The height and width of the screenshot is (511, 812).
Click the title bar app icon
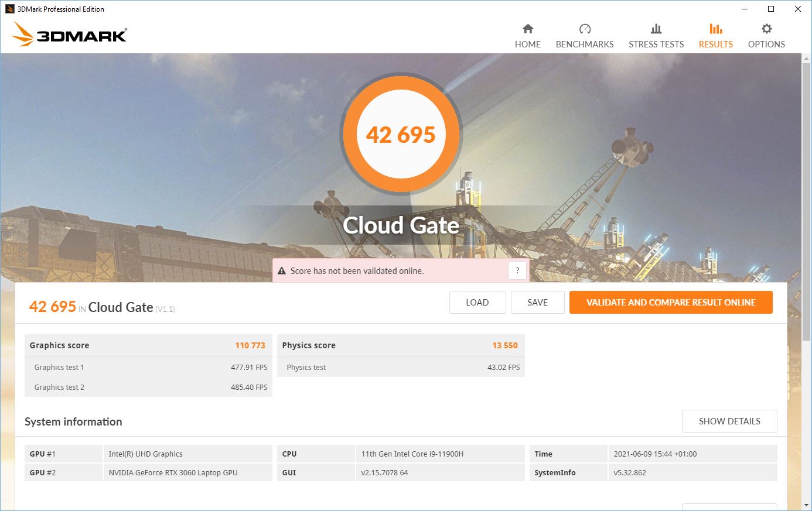[9, 9]
